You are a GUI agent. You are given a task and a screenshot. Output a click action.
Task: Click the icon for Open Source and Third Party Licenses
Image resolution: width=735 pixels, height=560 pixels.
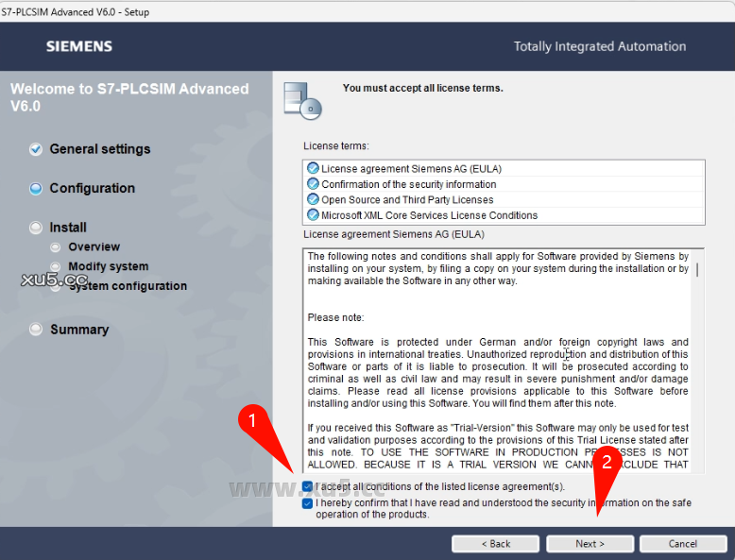[x=313, y=199]
